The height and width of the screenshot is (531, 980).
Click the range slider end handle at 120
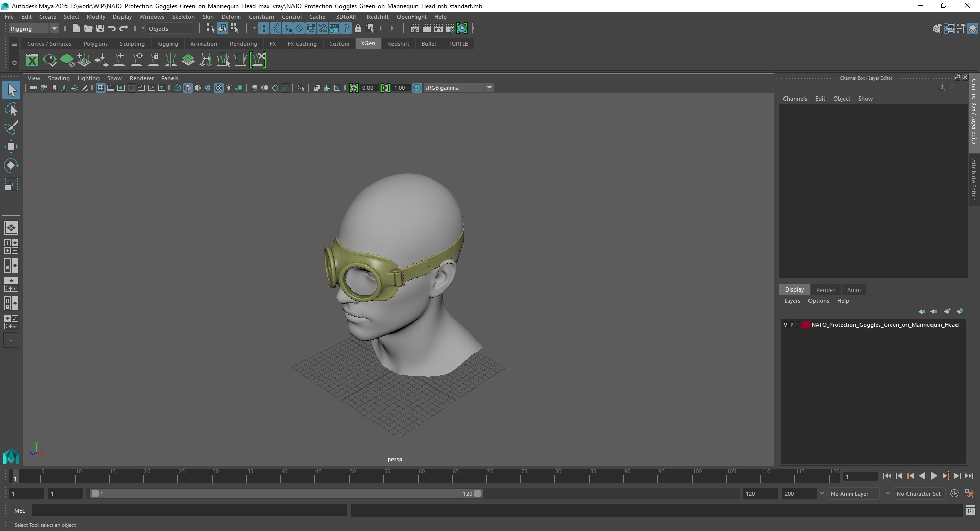pos(477,494)
